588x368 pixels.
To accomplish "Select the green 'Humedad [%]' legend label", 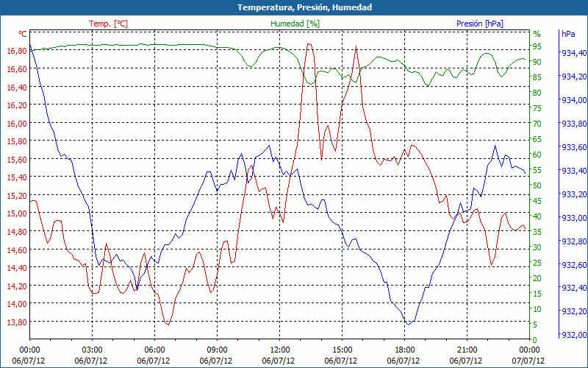I will click(x=295, y=24).
